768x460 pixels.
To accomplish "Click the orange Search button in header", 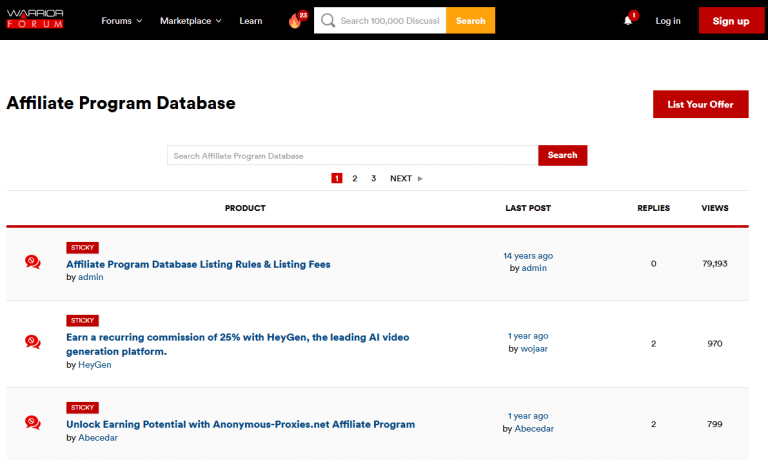I will click(x=470, y=21).
